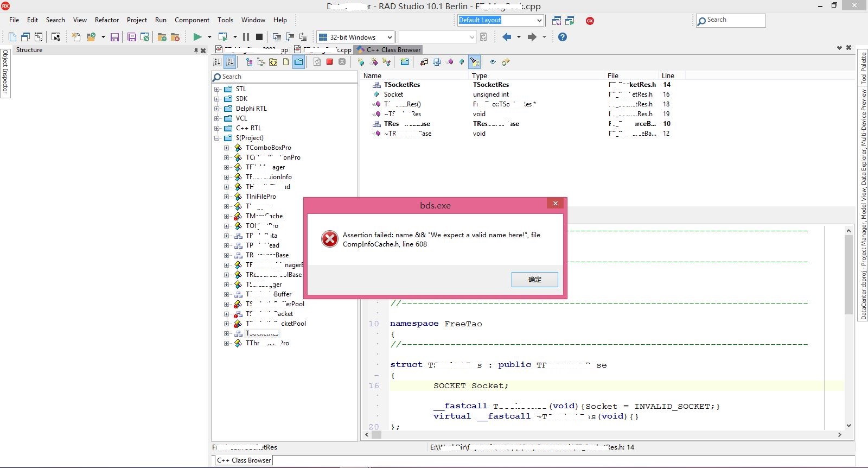Open the Project menu

click(137, 20)
